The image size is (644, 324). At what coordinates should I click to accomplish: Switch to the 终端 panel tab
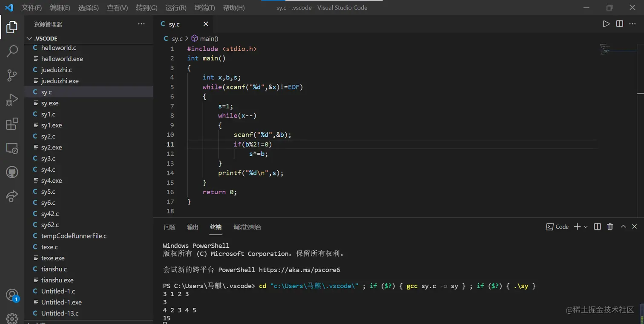[216, 227]
